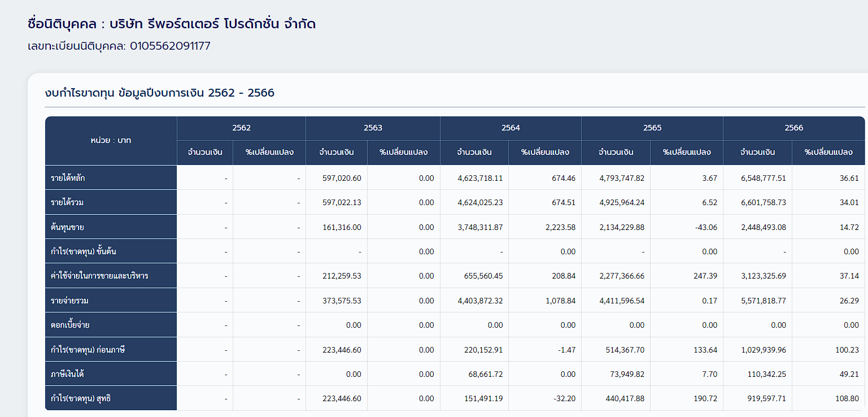868x417 pixels.
Task: Select the income tax amount 110,342.25
Action: tap(766, 374)
